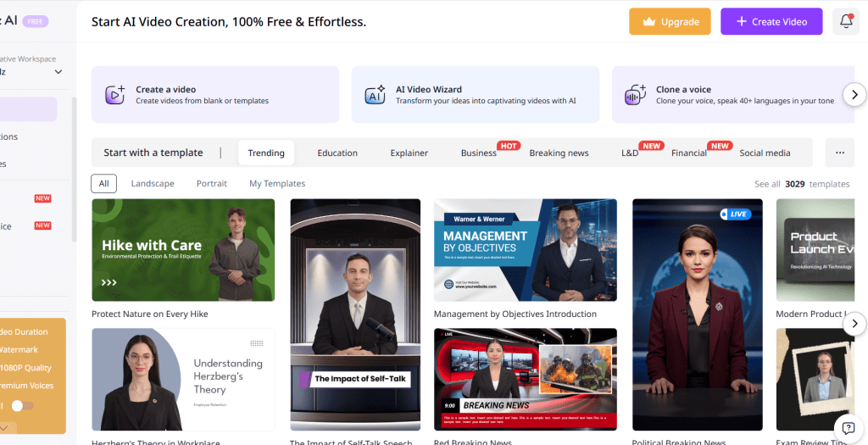868x445 pixels.
Task: Filter templates by All
Action: [103, 183]
